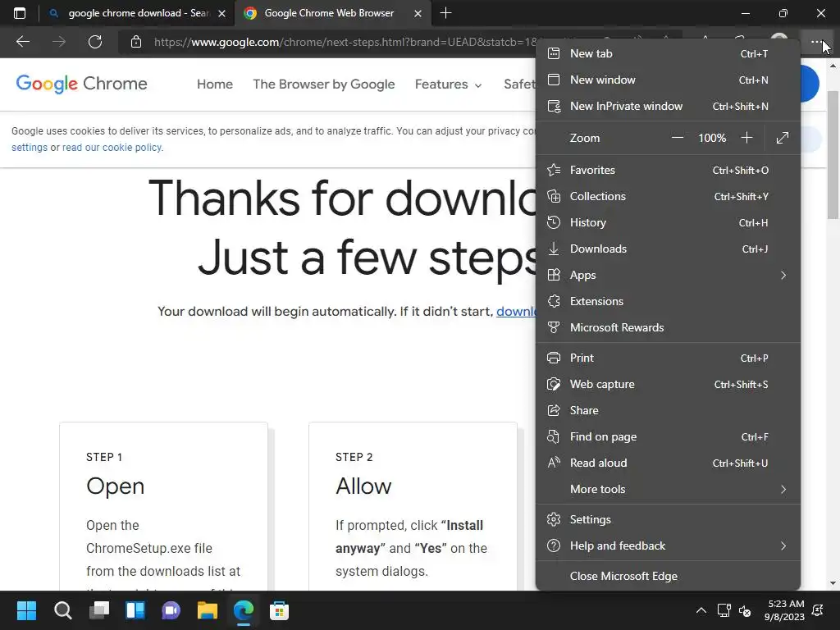
Task: Click the Microsoft Rewards trophy icon
Action: point(554,327)
